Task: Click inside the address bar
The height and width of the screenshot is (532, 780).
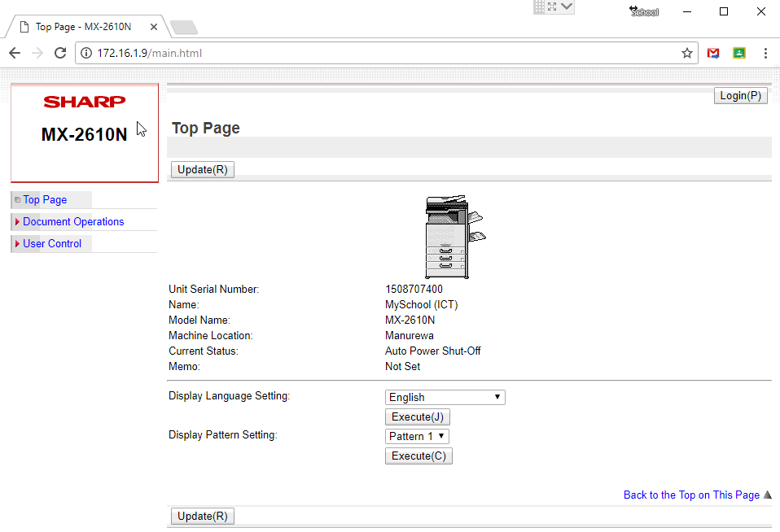Action: click(x=326, y=52)
